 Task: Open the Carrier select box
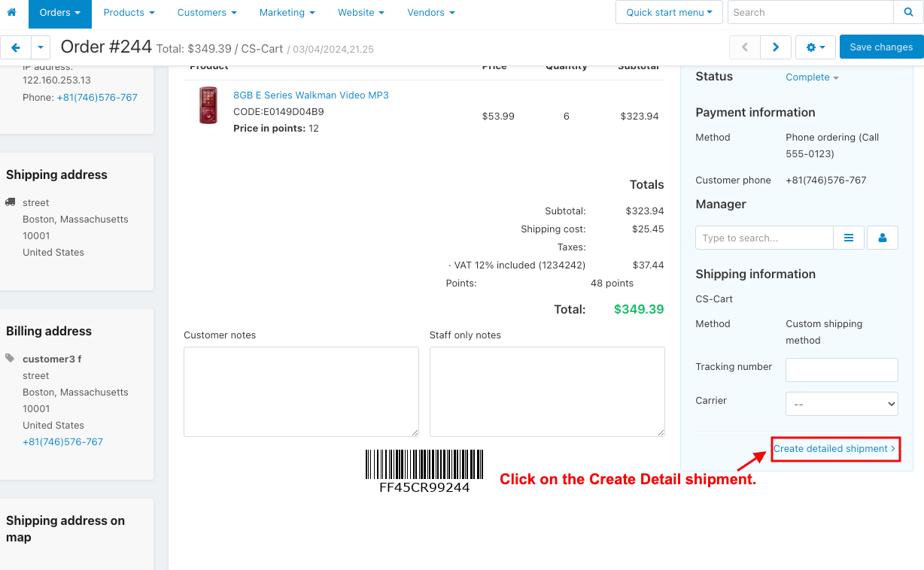842,404
